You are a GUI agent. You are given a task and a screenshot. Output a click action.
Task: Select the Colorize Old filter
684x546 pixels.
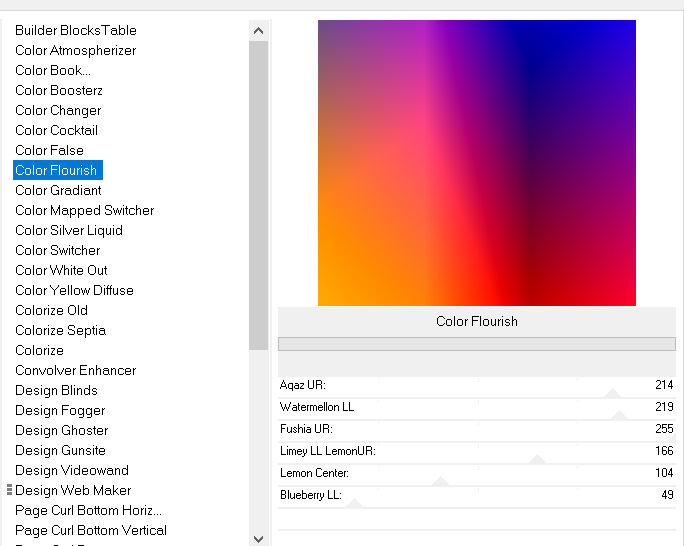pyautogui.click(x=51, y=310)
